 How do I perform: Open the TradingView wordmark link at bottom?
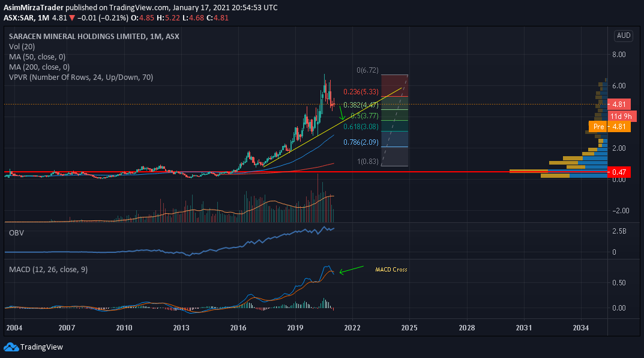(41, 347)
